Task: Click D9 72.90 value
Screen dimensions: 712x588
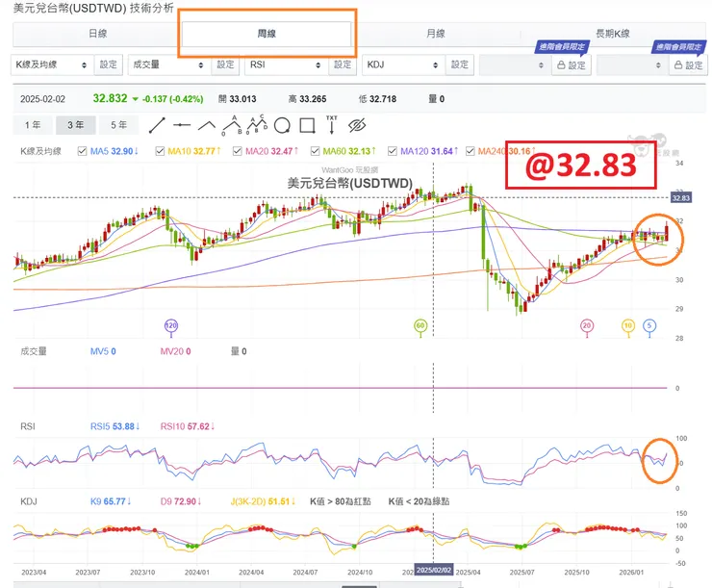Action: [181, 501]
